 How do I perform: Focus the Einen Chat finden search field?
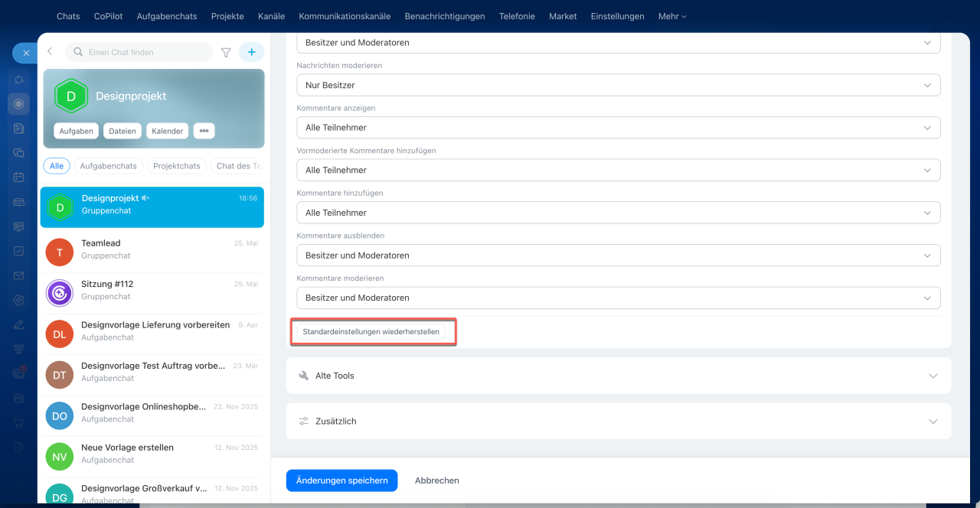point(139,52)
